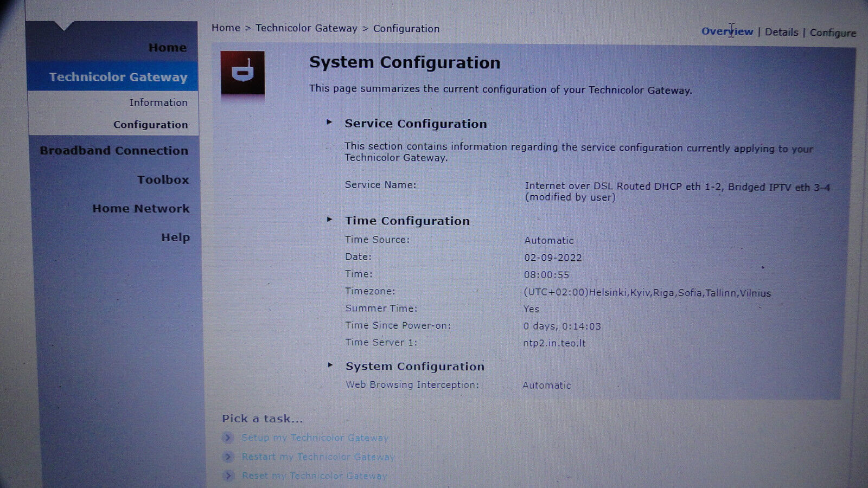Viewport: 868px width, 488px height.
Task: Click the Time Source value Automatic
Action: tap(549, 240)
